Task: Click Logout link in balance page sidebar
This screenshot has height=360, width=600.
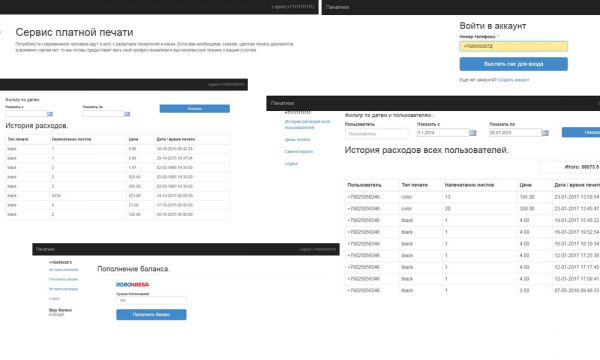Action: [54, 298]
